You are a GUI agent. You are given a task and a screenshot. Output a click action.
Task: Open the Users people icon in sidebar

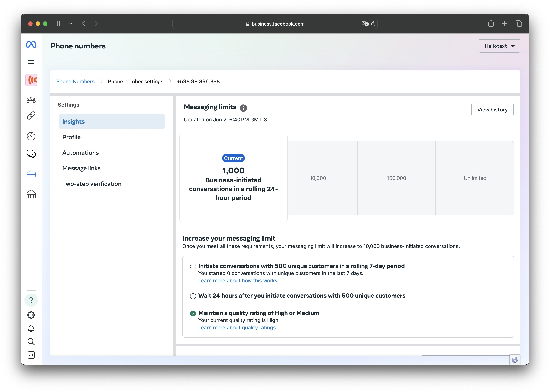click(31, 100)
